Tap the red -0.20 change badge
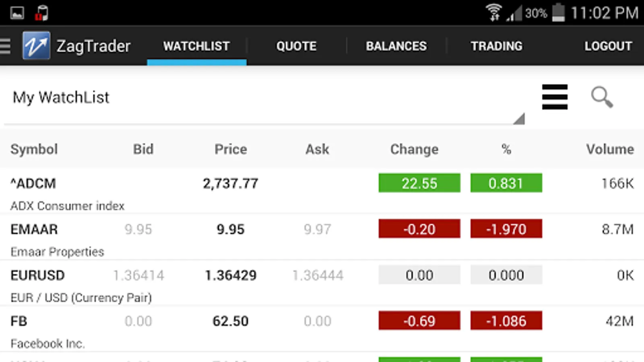 click(x=419, y=229)
